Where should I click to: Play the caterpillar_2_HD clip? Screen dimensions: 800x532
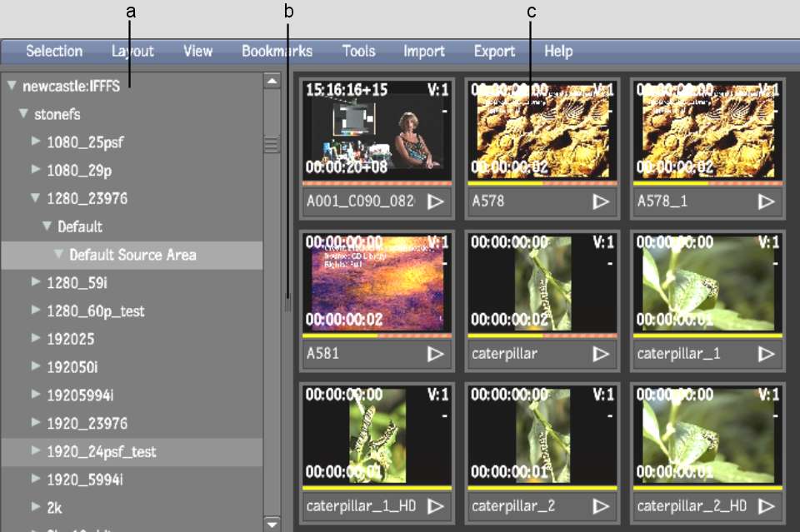coord(765,506)
